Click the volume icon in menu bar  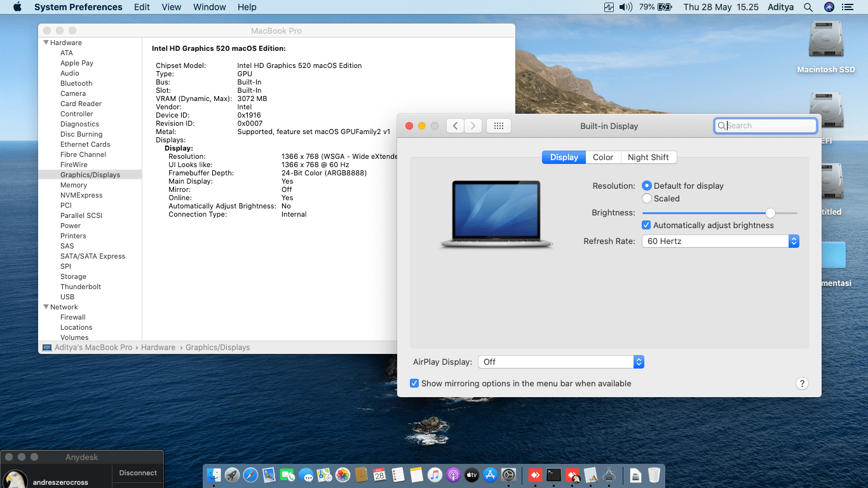[x=626, y=7]
